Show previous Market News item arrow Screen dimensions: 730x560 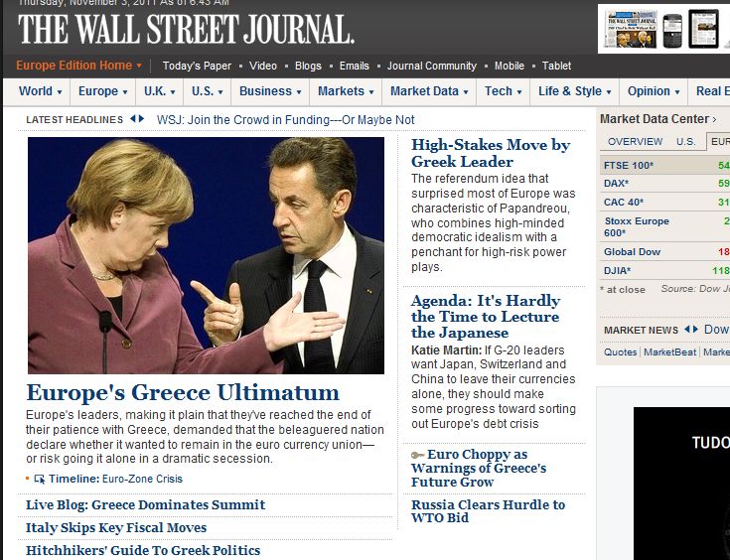click(686, 330)
